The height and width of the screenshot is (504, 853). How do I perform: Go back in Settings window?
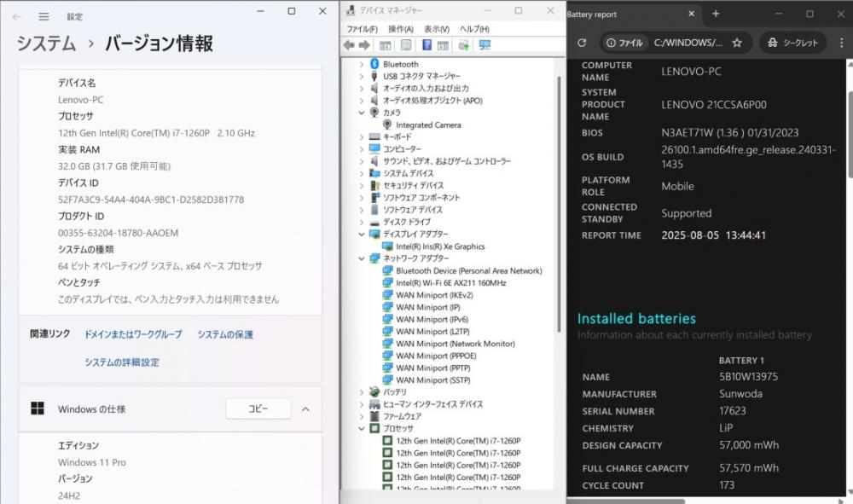(x=16, y=17)
